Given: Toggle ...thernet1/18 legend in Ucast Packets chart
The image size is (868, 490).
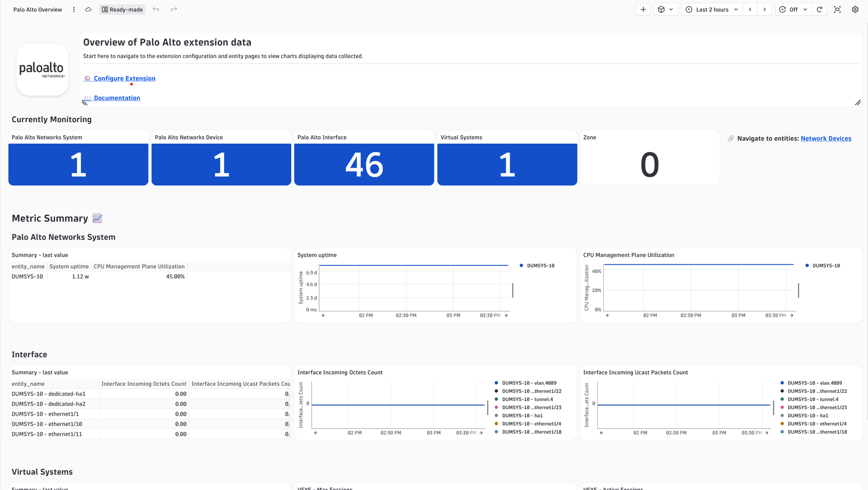Looking at the screenshot, I should tap(813, 432).
